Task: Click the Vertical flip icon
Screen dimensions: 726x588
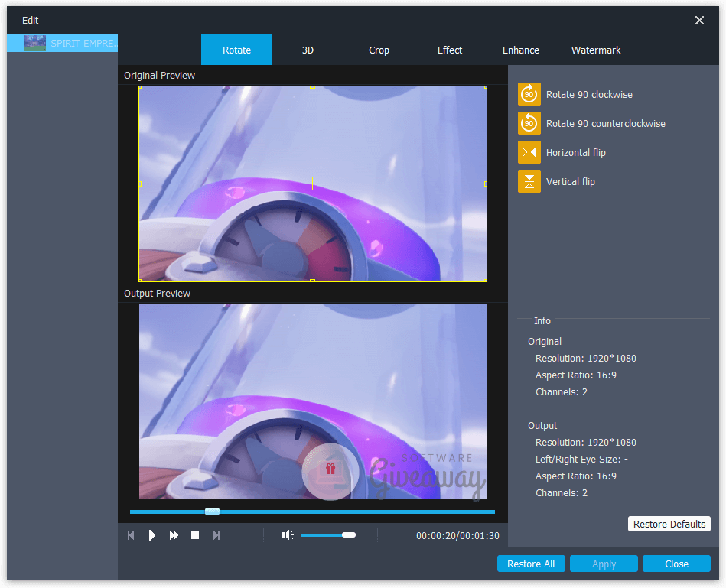Action: click(x=529, y=181)
